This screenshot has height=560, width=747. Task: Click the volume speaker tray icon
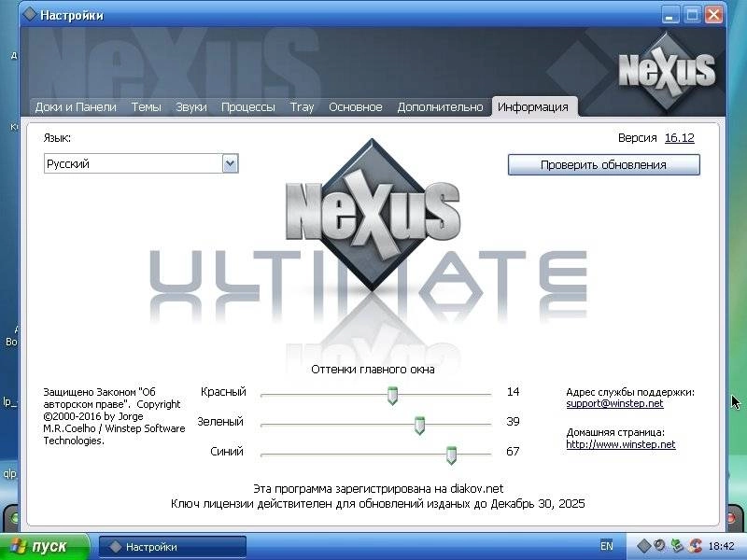(660, 545)
